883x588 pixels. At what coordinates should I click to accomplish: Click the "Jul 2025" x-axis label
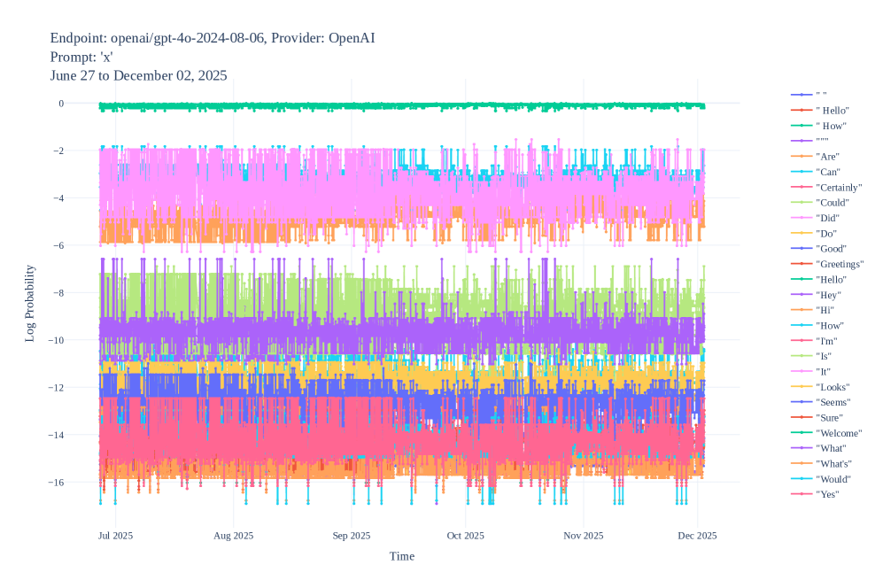point(115,536)
